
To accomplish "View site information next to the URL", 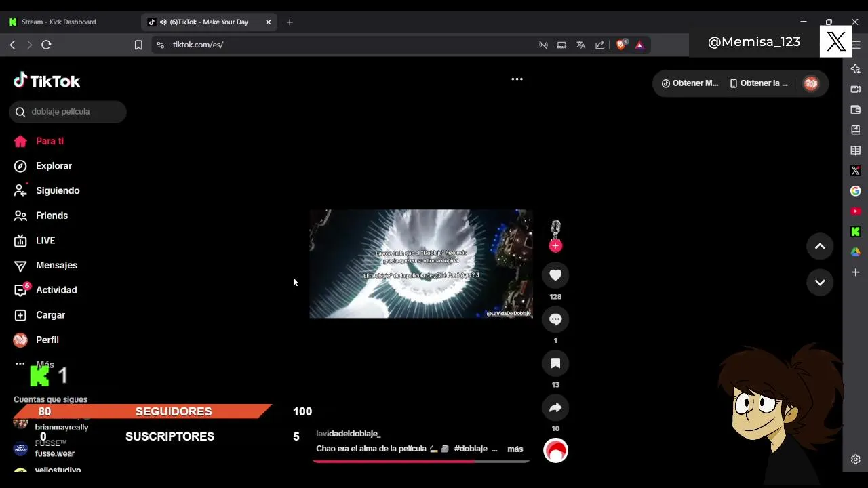I will pyautogui.click(x=160, y=45).
